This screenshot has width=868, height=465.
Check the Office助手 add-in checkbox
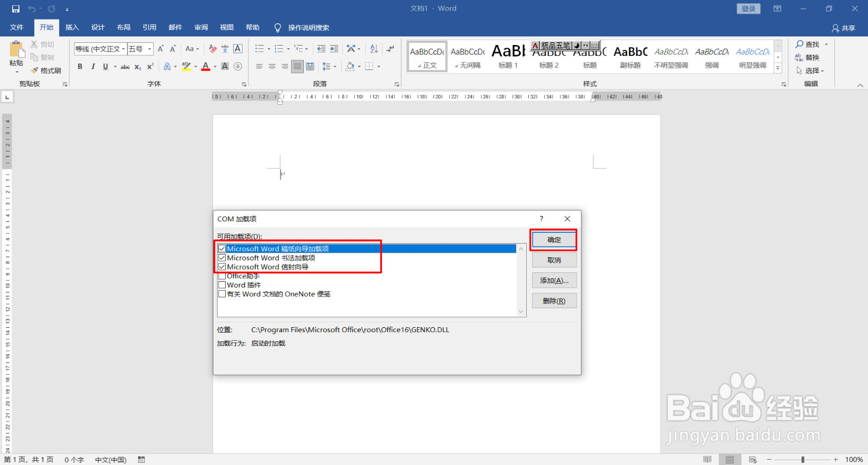pyautogui.click(x=222, y=276)
